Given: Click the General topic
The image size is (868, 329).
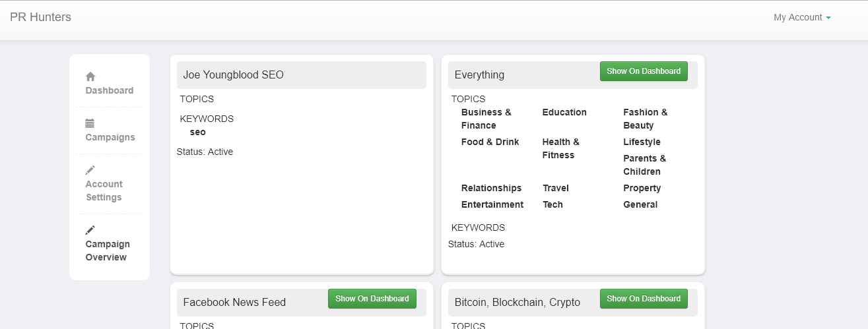Looking at the screenshot, I should click(640, 204).
